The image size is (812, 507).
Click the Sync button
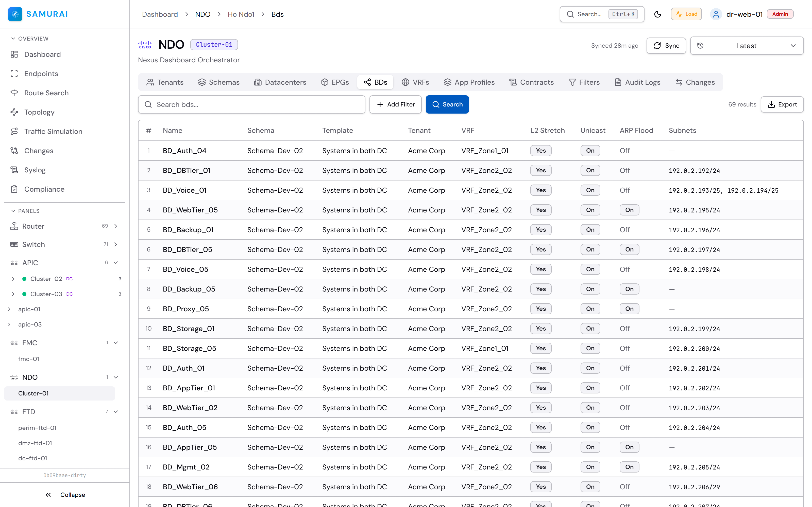click(x=666, y=46)
